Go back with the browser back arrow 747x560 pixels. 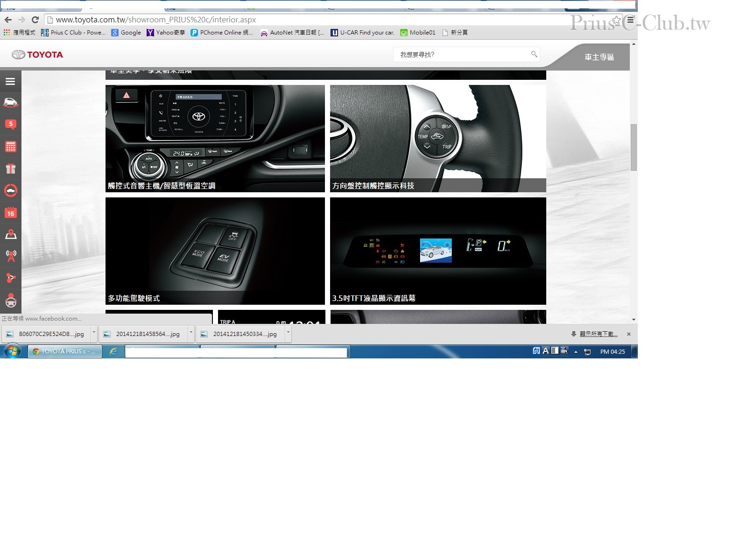click(x=8, y=20)
